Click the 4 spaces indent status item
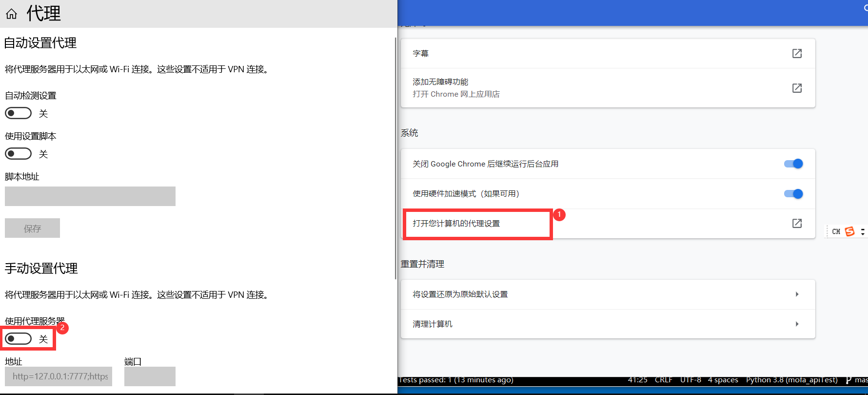Image resolution: width=868 pixels, height=395 pixels. (x=723, y=380)
